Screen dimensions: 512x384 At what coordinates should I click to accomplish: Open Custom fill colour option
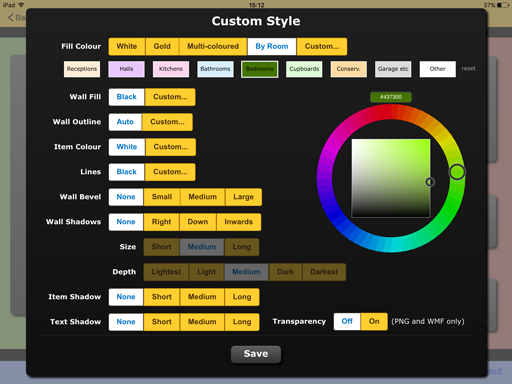tap(322, 46)
